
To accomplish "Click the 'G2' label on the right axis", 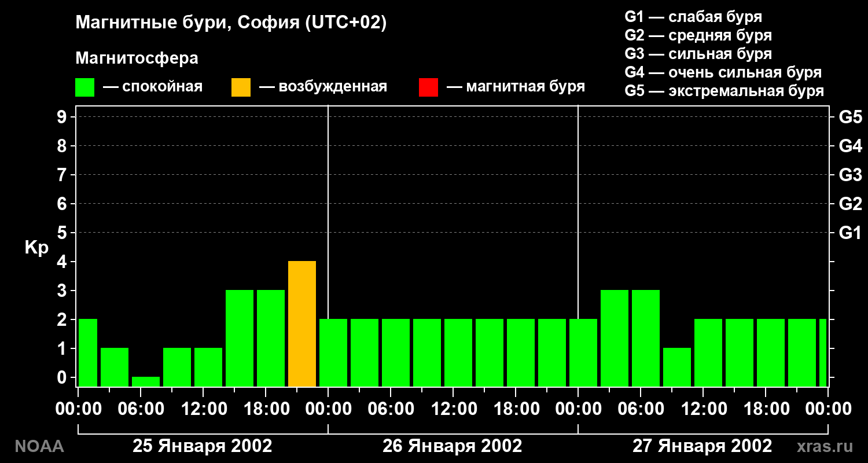I will (x=850, y=204).
